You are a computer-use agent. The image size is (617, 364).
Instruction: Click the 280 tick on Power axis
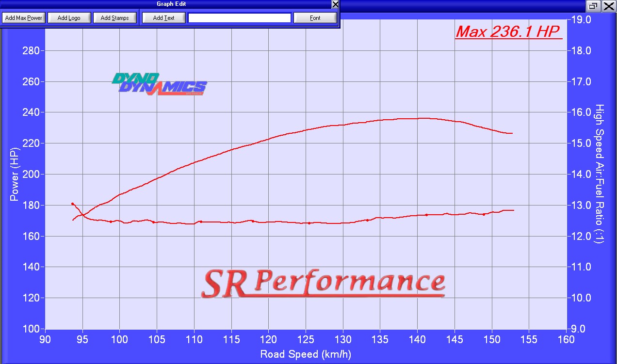[31, 50]
